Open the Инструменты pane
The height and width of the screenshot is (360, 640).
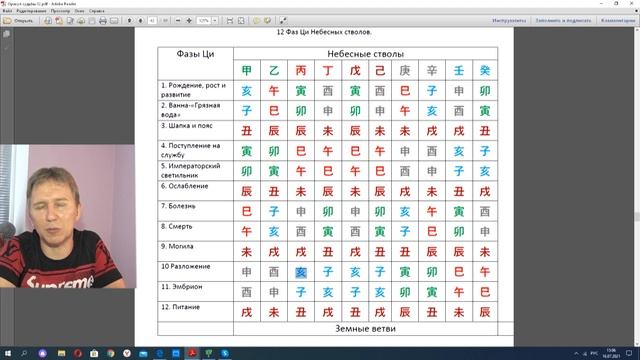pos(509,20)
